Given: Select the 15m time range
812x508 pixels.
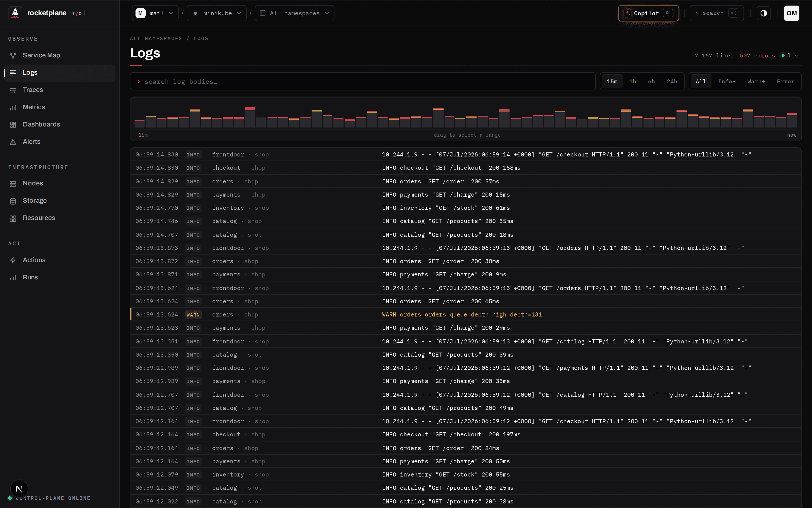Looking at the screenshot, I should [x=612, y=81].
